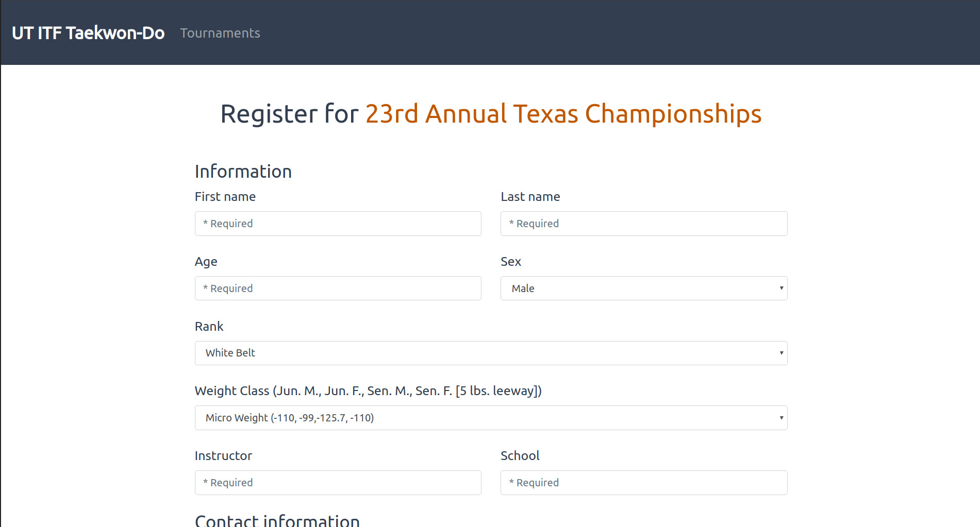Image resolution: width=980 pixels, height=527 pixels.
Task: Expand the Rank dropdown showing White Belt
Action: (491, 353)
